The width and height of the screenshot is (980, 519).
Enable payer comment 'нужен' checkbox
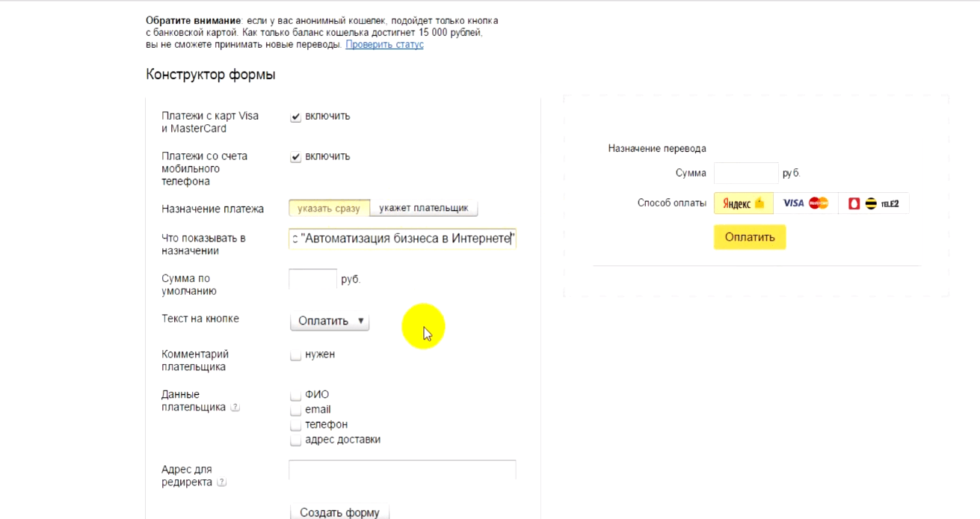(x=296, y=355)
